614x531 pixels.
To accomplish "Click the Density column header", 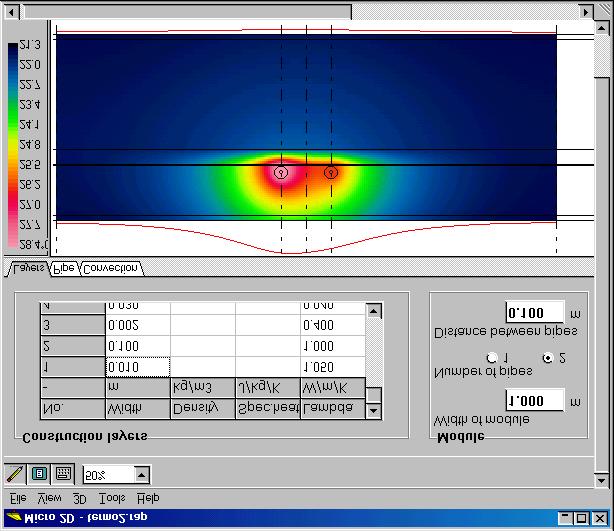I will 203,409.
